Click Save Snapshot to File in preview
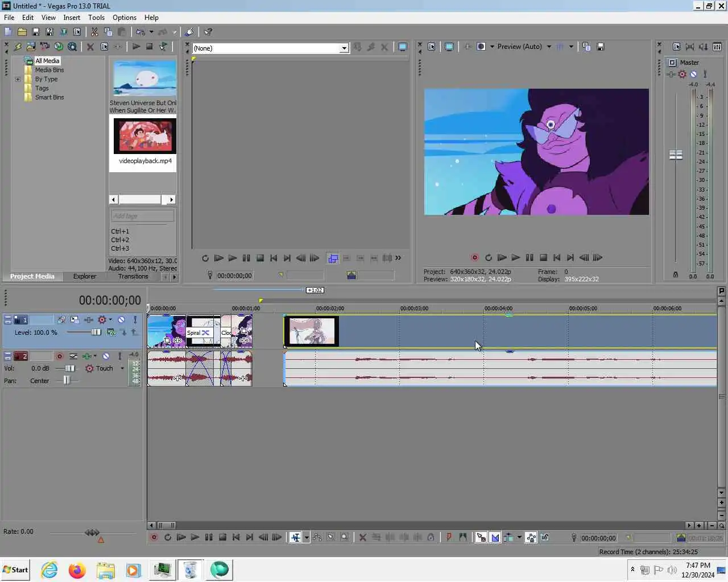The width and height of the screenshot is (728, 582). 601,47
